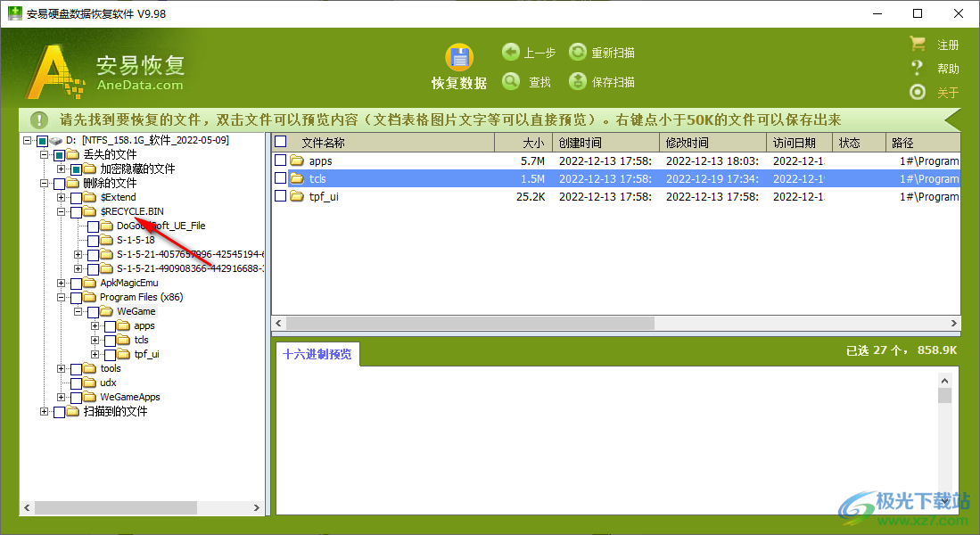The height and width of the screenshot is (535, 980).
Task: Sort by the 创建时间 column header
Action: click(x=605, y=143)
